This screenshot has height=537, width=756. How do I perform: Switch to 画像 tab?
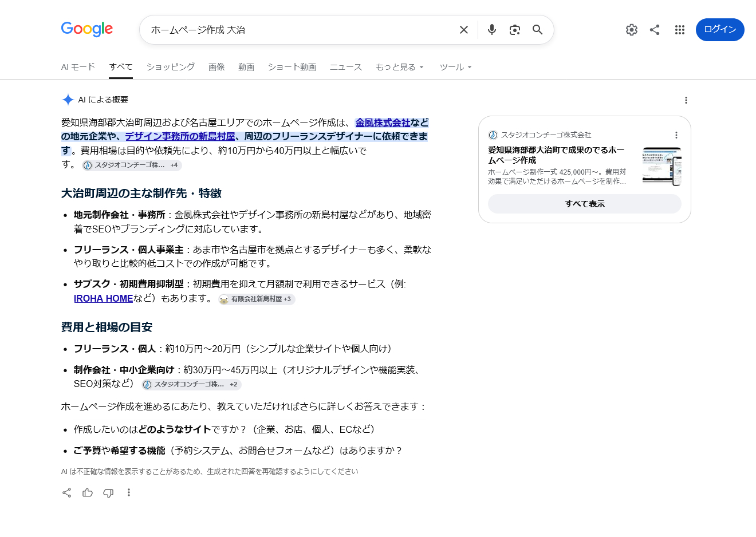pyautogui.click(x=216, y=67)
